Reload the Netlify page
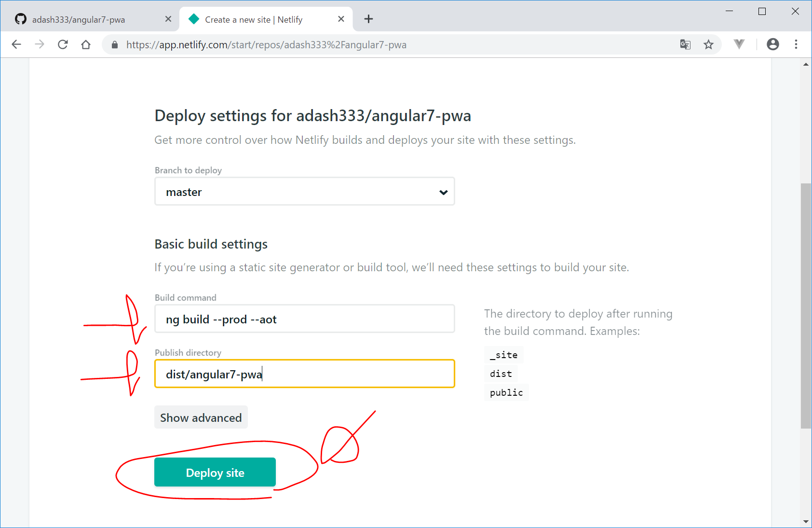Screen dimensions: 812x528 [63, 44]
